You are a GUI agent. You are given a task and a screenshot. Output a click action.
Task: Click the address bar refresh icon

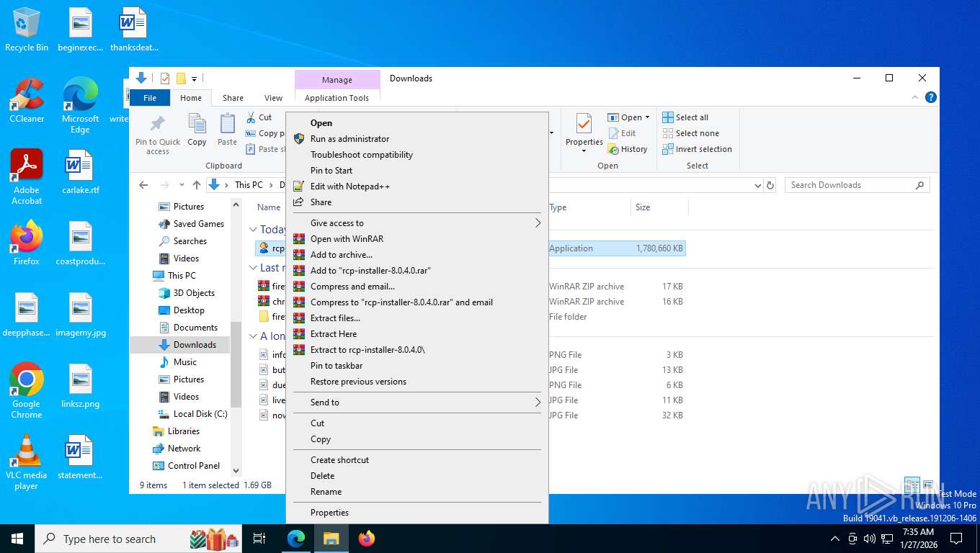(x=770, y=185)
